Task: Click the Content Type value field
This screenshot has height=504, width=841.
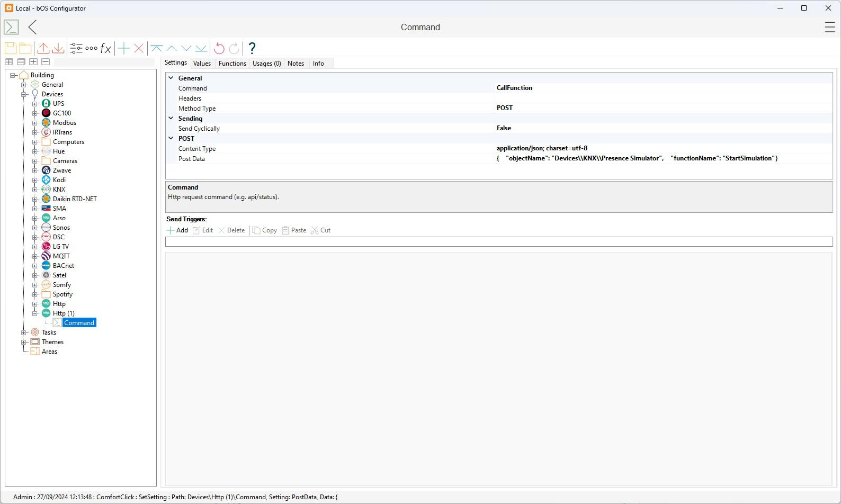Action: 664,148
